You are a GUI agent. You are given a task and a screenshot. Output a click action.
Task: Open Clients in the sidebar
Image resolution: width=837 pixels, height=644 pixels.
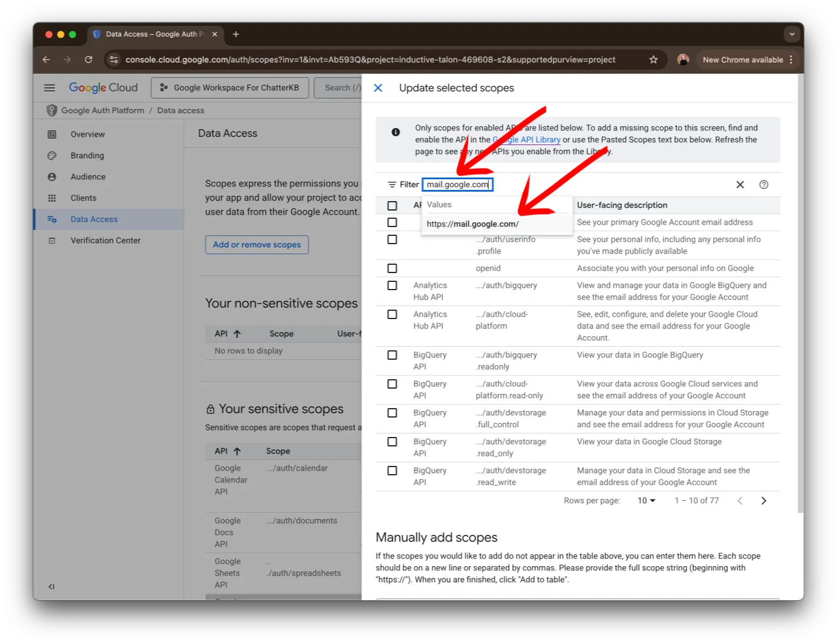84,198
